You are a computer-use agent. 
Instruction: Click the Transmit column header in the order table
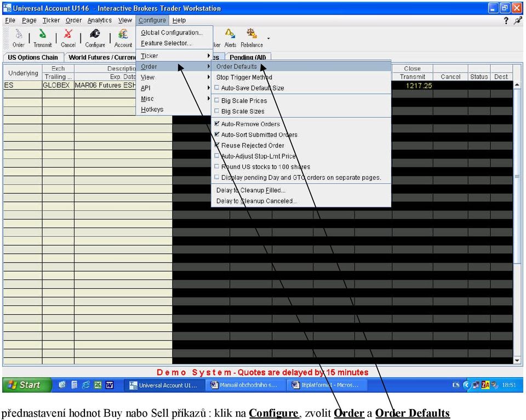pos(412,77)
